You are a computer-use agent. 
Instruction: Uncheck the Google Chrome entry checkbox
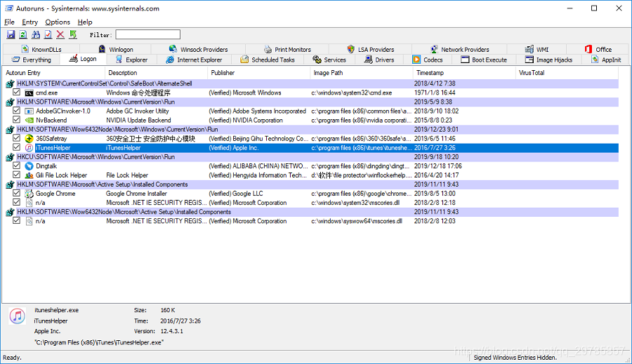[17, 193]
